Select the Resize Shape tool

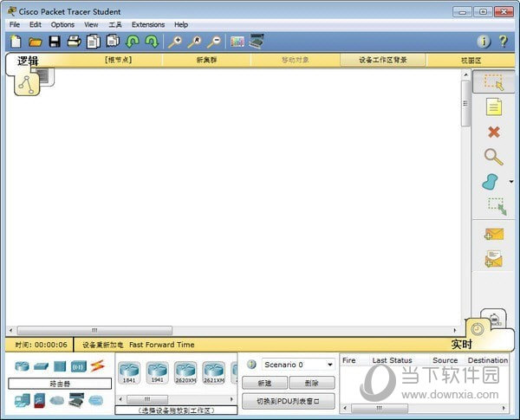[495, 206]
